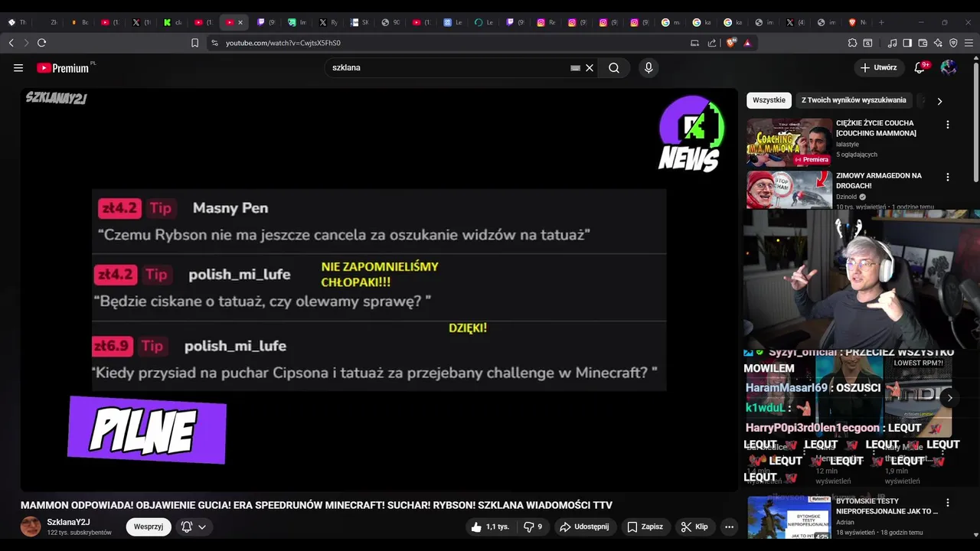Click the install/cast screen icon in address bar
This screenshot has height=551, width=980.
point(694,43)
